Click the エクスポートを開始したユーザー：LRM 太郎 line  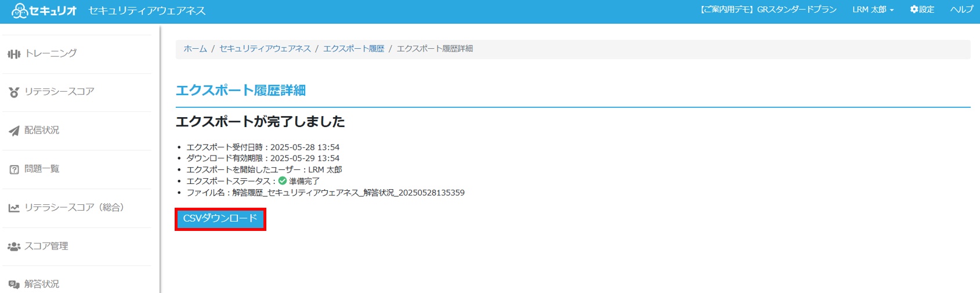264,170
